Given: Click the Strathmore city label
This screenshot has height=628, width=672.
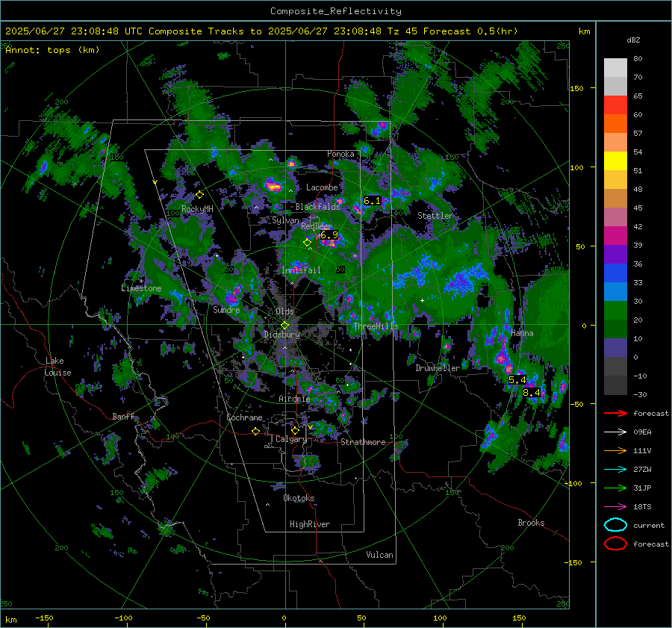Looking at the screenshot, I should click(x=363, y=442).
